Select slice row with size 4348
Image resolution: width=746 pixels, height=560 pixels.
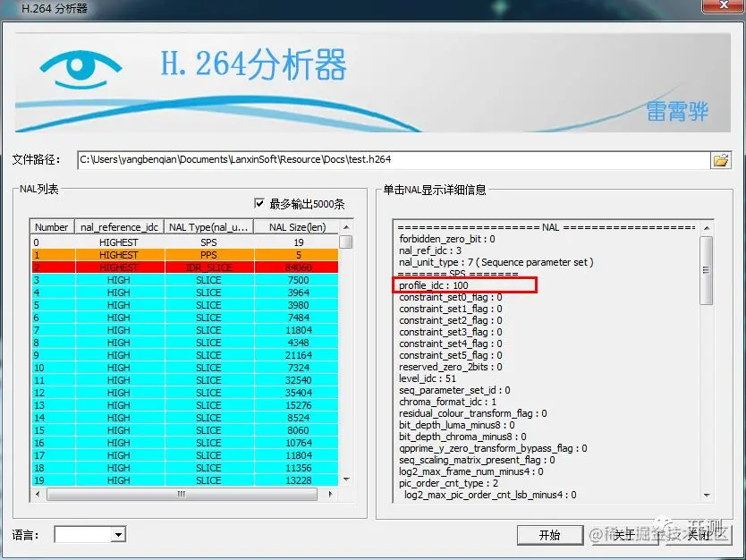pyautogui.click(x=185, y=343)
